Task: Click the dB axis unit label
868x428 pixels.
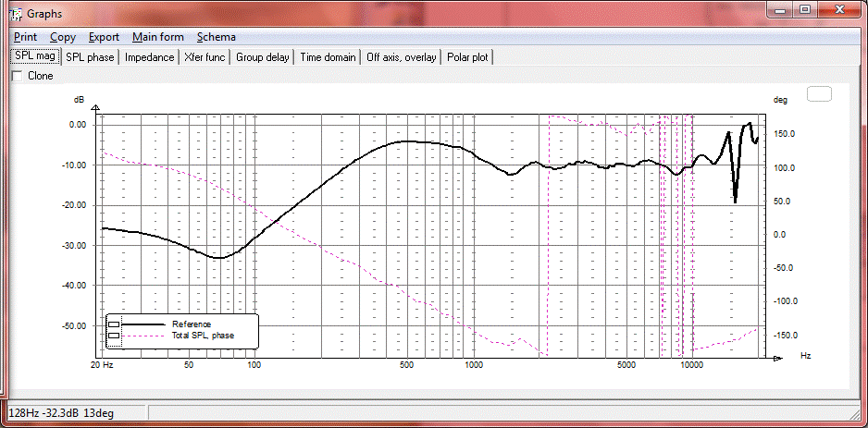Action: tap(80, 100)
